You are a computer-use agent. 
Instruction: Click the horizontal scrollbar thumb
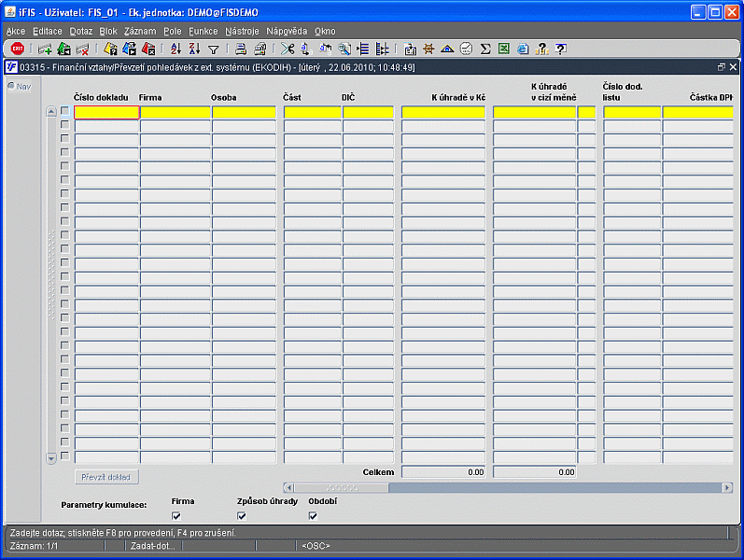coord(342,487)
